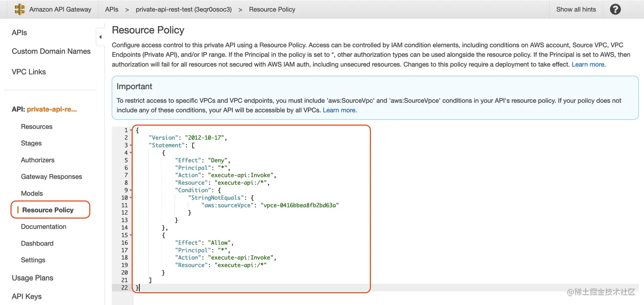Viewport: 644px width, 305px height.
Task: Collapse the Statement array at line 3
Action: pyautogui.click(x=131, y=145)
